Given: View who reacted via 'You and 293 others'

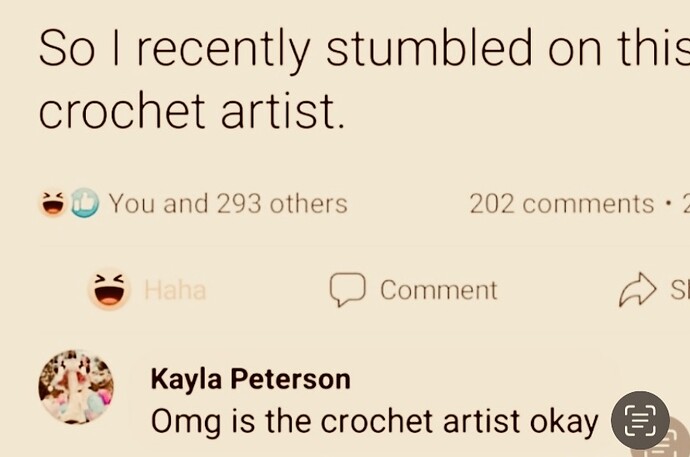Looking at the screenshot, I should pyautogui.click(x=228, y=204).
